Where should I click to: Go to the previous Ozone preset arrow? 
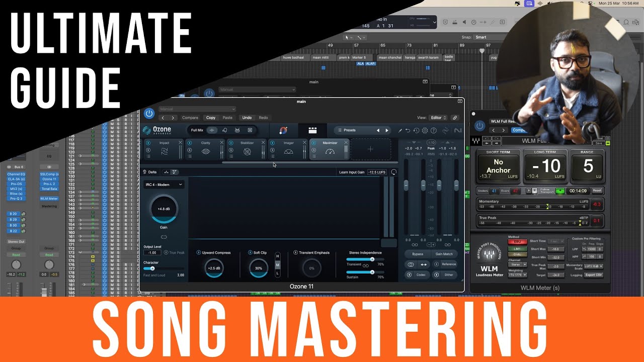tap(378, 130)
